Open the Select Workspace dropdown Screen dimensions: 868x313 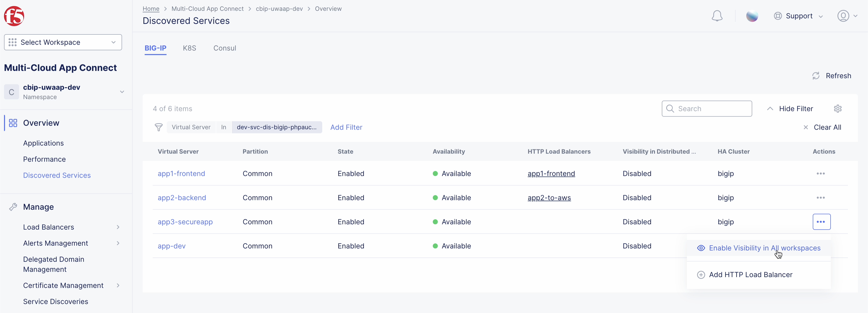click(x=63, y=42)
